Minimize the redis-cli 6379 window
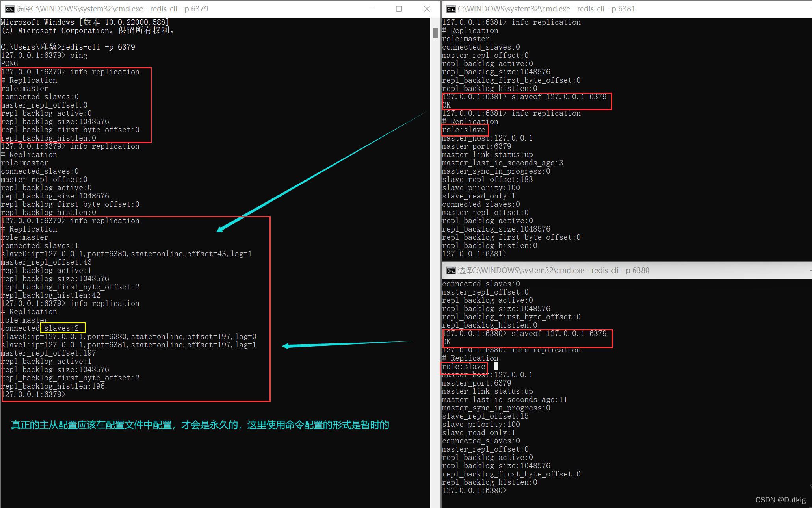Viewport: 812px width, 508px height. [x=372, y=9]
